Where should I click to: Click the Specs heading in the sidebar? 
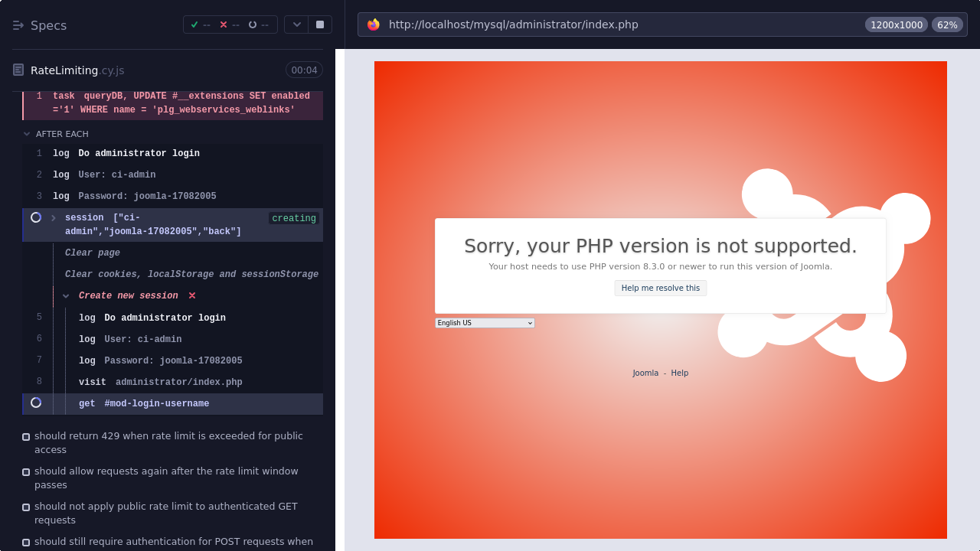[x=48, y=25]
